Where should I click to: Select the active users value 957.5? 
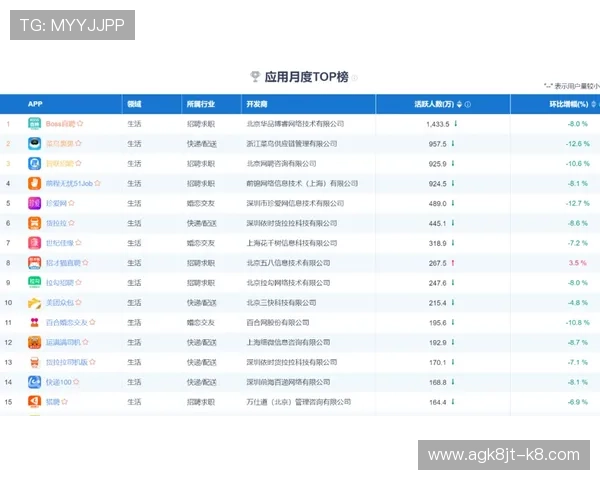(437, 144)
